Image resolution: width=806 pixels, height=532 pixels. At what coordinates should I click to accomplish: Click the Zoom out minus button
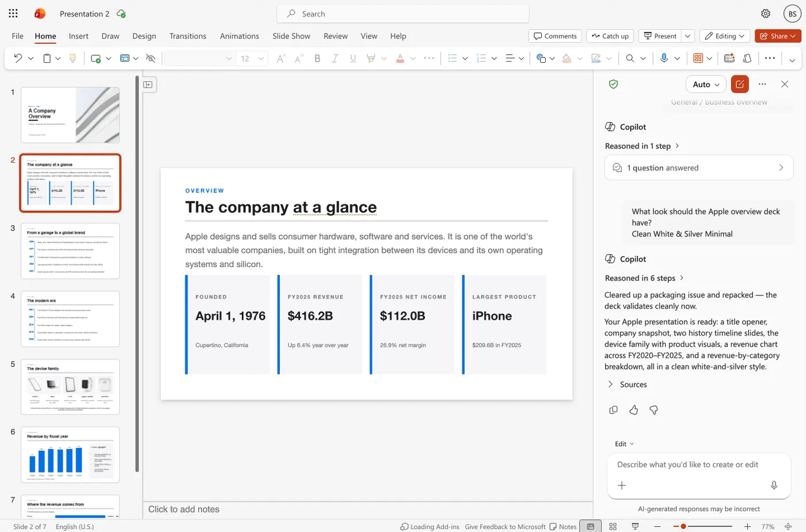(x=657, y=526)
